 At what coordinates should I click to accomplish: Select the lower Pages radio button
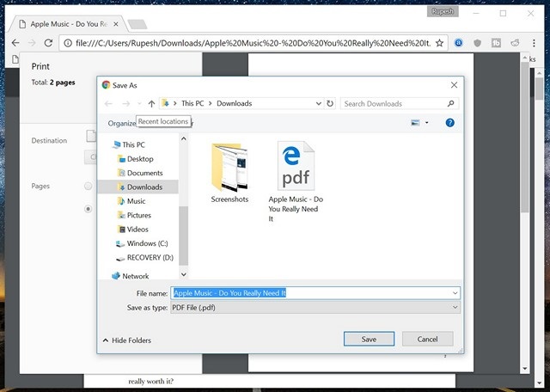[88, 208]
